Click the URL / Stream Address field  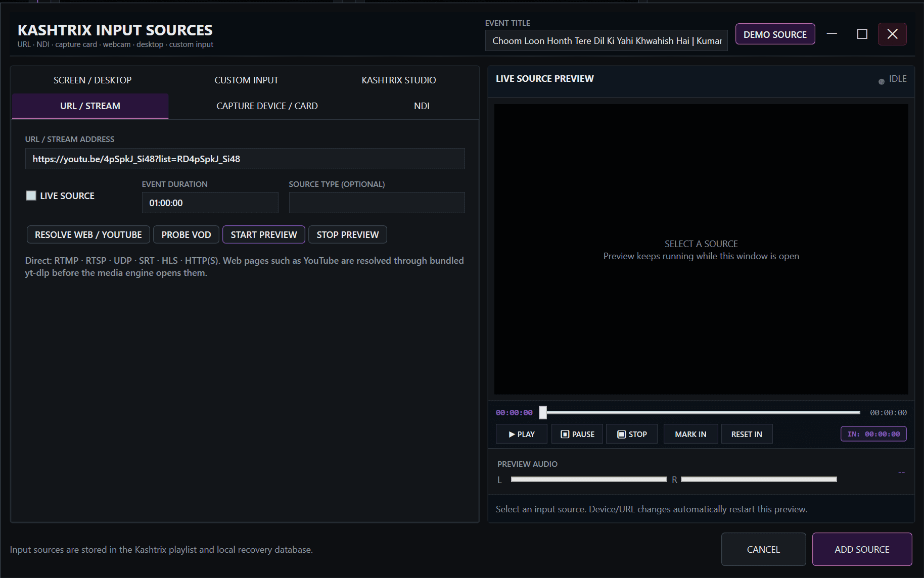click(x=245, y=159)
